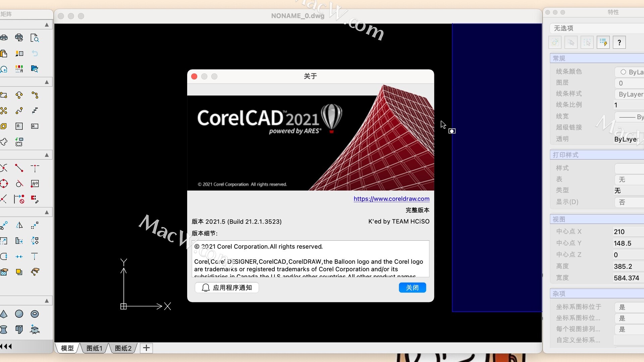Click the dashed-box select icon in 特性 panel
644x362 pixels.
tap(587, 43)
